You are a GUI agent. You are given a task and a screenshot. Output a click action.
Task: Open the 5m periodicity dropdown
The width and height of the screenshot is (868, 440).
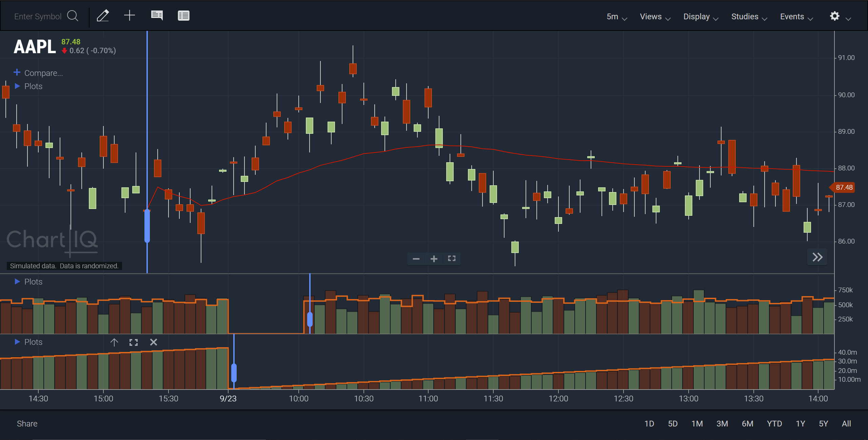617,17
